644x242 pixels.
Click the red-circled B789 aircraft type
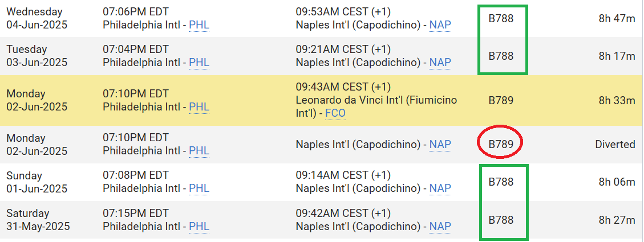(501, 145)
